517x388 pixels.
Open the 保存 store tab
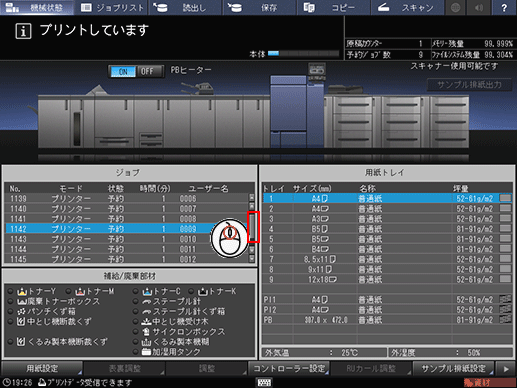[x=260, y=7]
